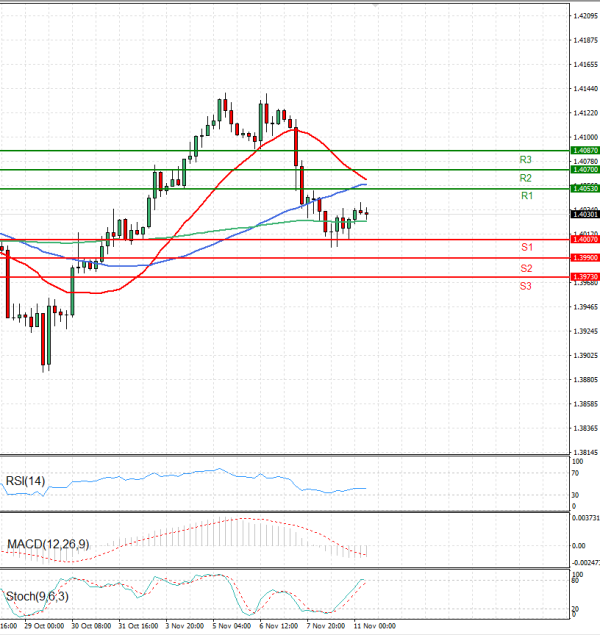The height and width of the screenshot is (635, 600).
Task: Click the 1.40530 resistance price tag
Action: 584,188
